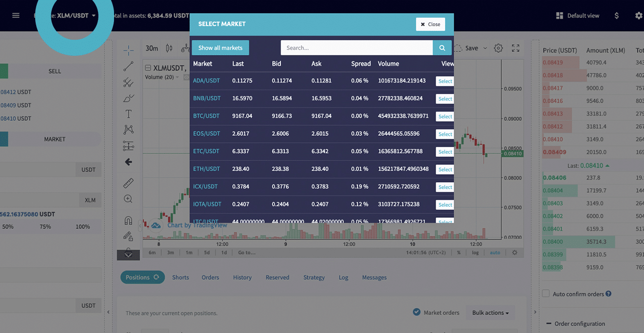Open dollar currency display icon
The image size is (644, 333).
617,16
